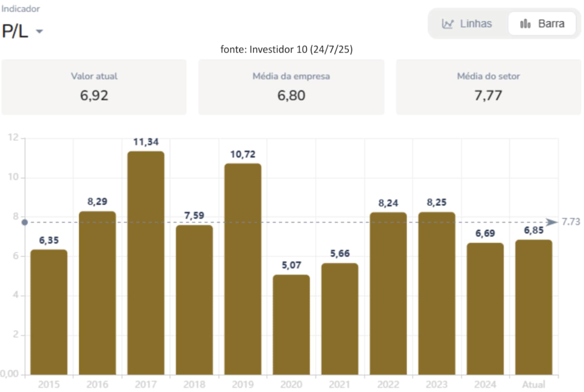This screenshot has width=584, height=392.
Task: Click the 2019 bar showing 10,72
Action: click(243, 269)
